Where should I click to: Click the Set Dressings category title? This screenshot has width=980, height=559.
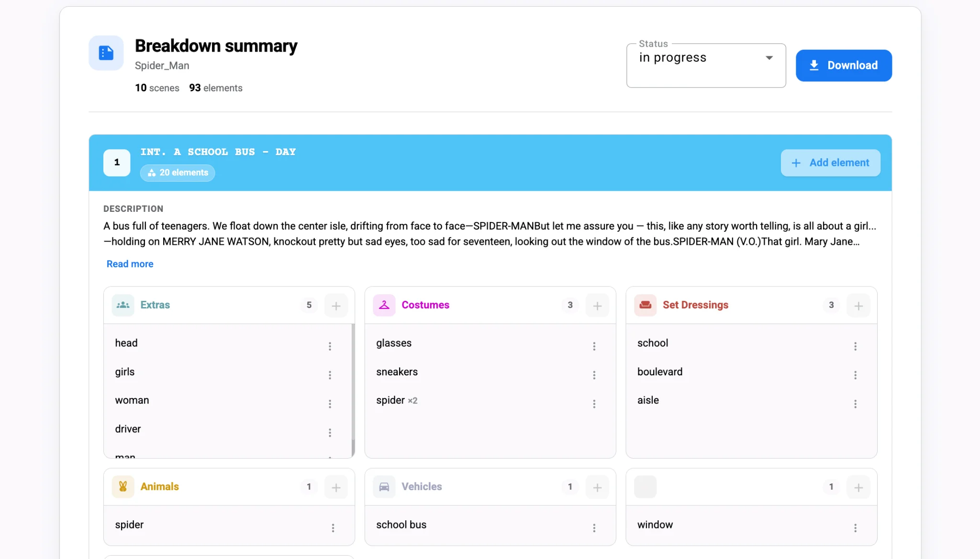695,305
